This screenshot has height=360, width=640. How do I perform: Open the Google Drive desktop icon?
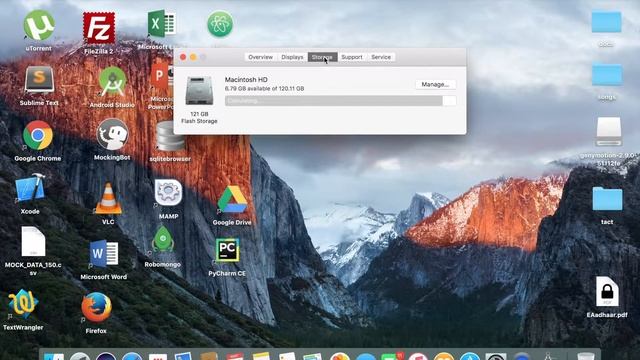pos(232,199)
